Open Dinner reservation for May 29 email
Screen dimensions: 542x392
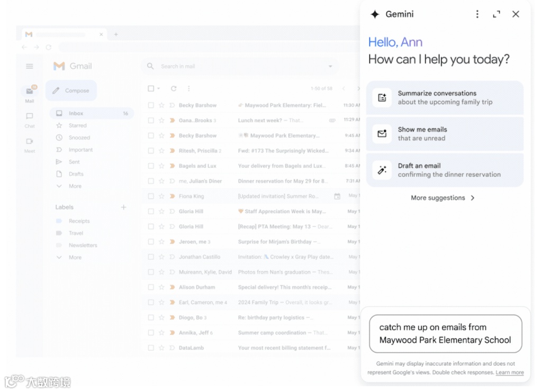tap(251, 181)
